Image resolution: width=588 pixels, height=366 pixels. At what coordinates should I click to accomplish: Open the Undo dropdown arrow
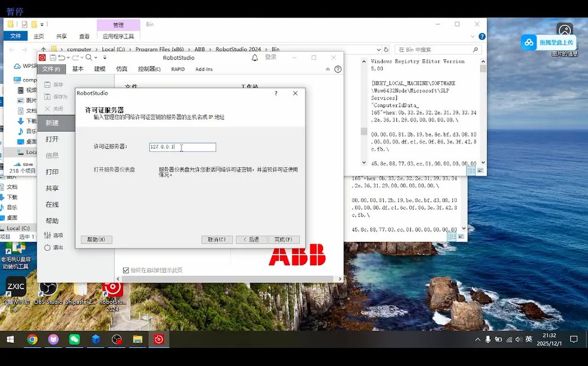tap(67, 58)
